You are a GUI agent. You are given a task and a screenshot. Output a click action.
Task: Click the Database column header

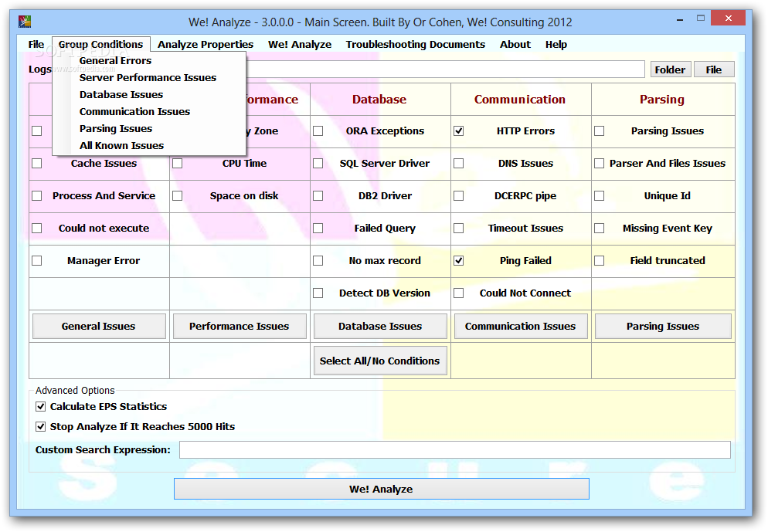point(379,100)
